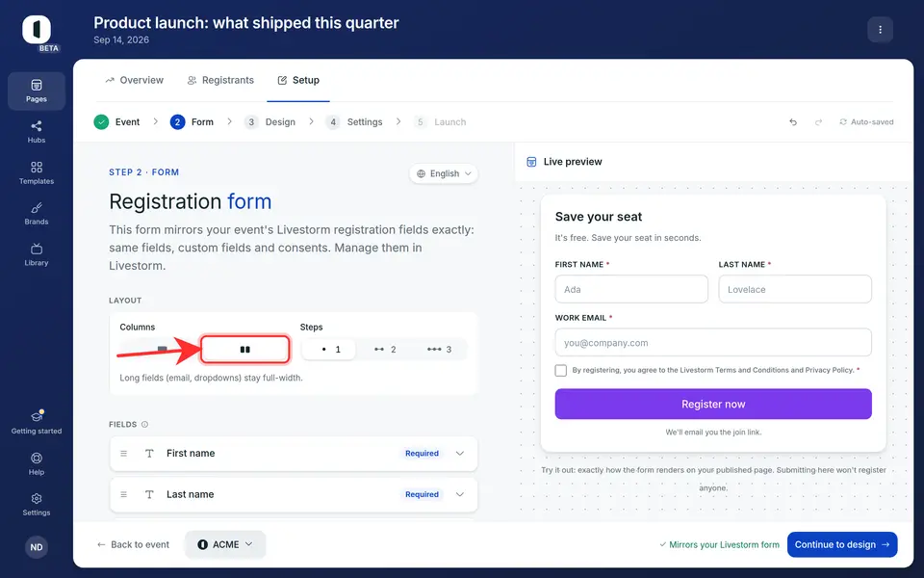The height and width of the screenshot is (578, 924).
Task: Click Continue to design button
Action: 842,544
